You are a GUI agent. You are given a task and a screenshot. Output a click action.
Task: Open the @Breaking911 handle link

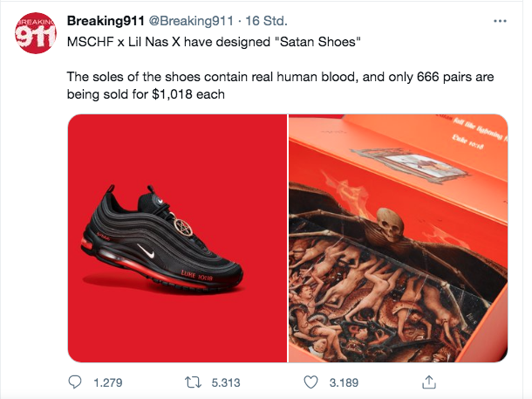[x=191, y=21]
